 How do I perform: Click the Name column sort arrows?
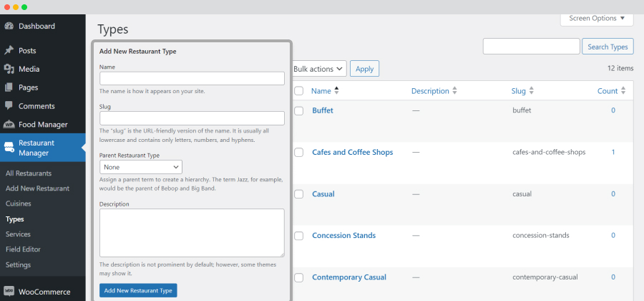[337, 91]
